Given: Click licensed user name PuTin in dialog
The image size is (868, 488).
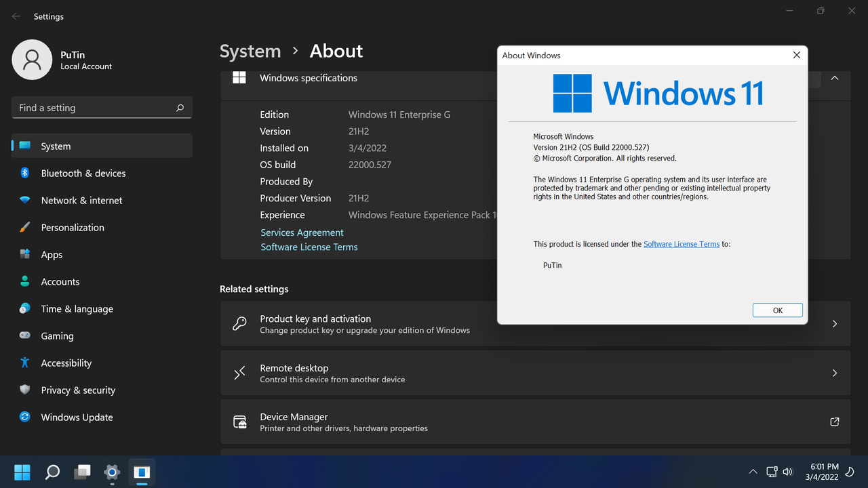Looking at the screenshot, I should [x=553, y=265].
